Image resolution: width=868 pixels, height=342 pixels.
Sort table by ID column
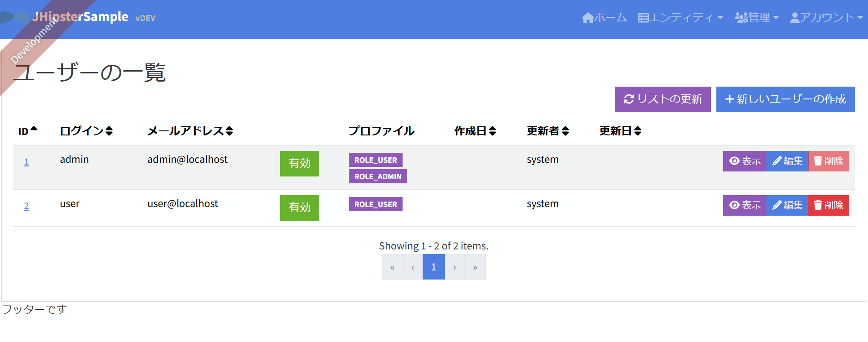pyautogui.click(x=28, y=131)
